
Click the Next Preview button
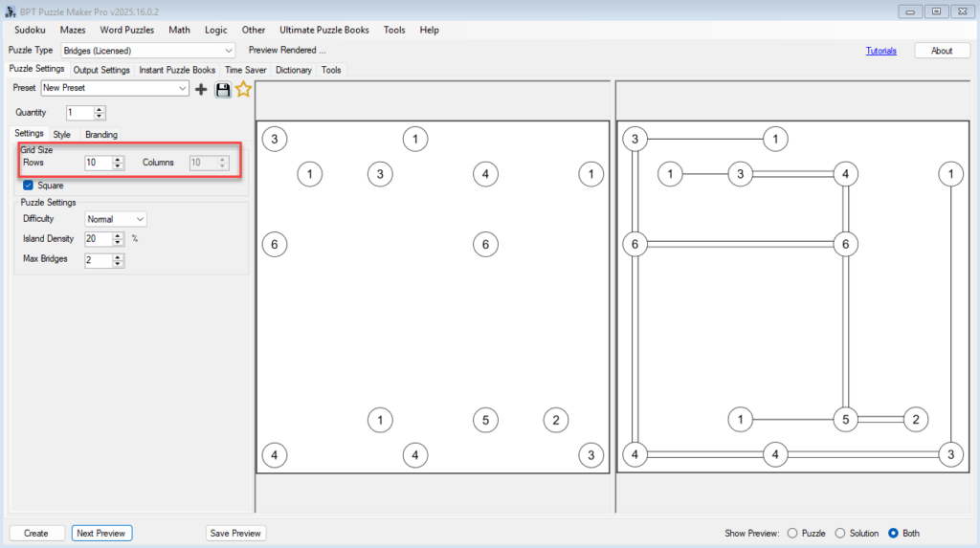coord(100,533)
